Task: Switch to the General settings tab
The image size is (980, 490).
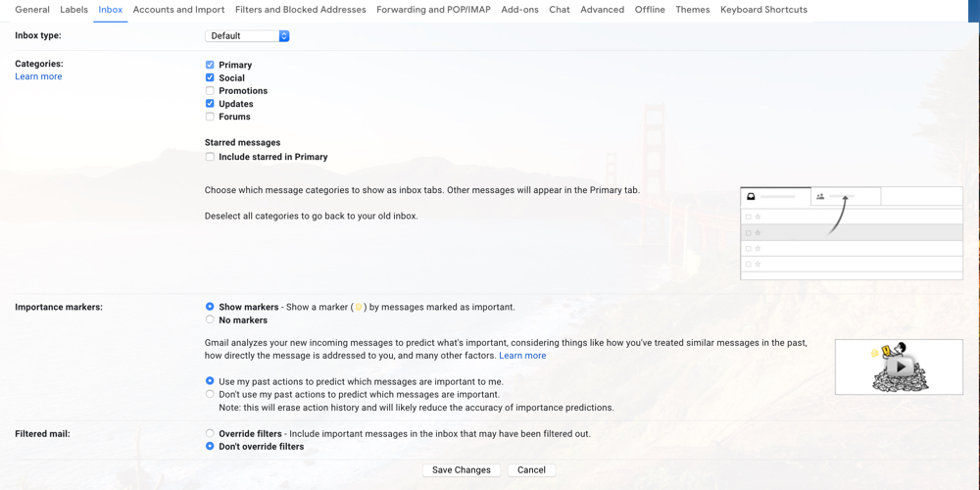Action: pyautogui.click(x=32, y=10)
